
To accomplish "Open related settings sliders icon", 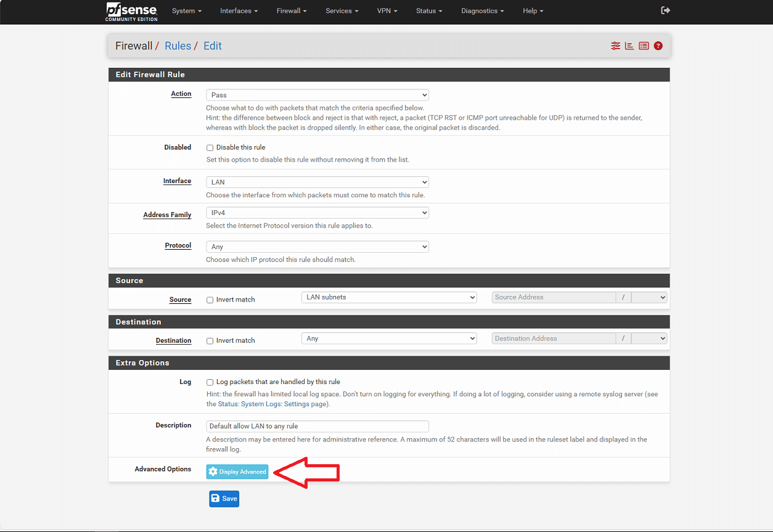I will point(615,46).
